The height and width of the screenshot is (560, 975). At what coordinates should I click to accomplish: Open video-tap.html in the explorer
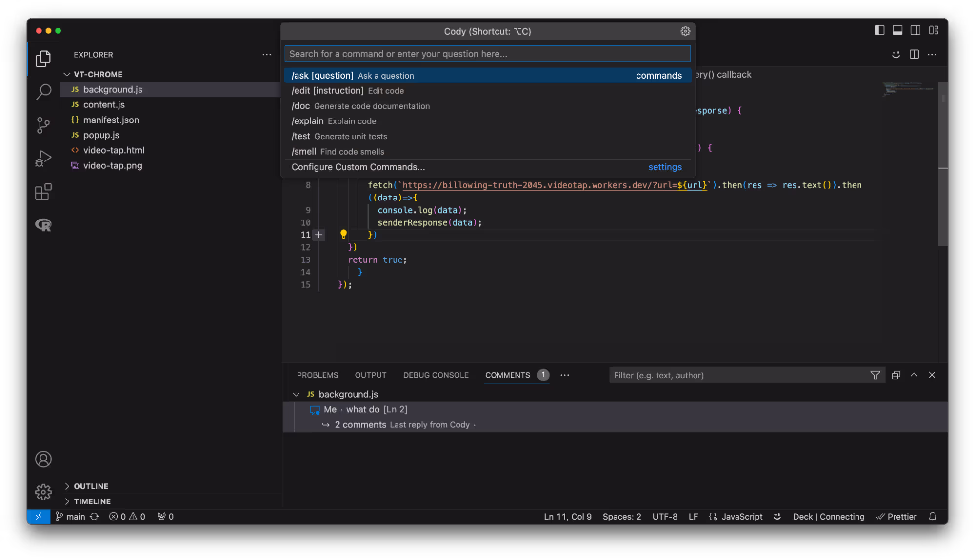coord(171,150)
